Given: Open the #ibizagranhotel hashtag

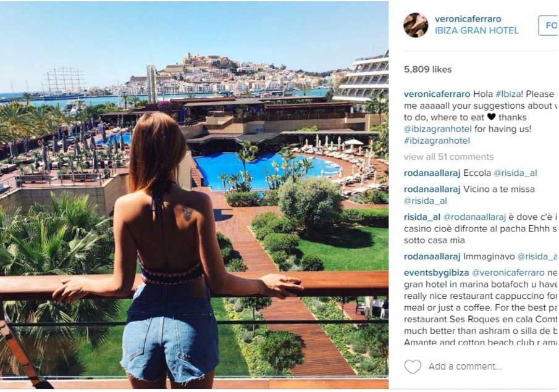Looking at the screenshot, I should [437, 141].
